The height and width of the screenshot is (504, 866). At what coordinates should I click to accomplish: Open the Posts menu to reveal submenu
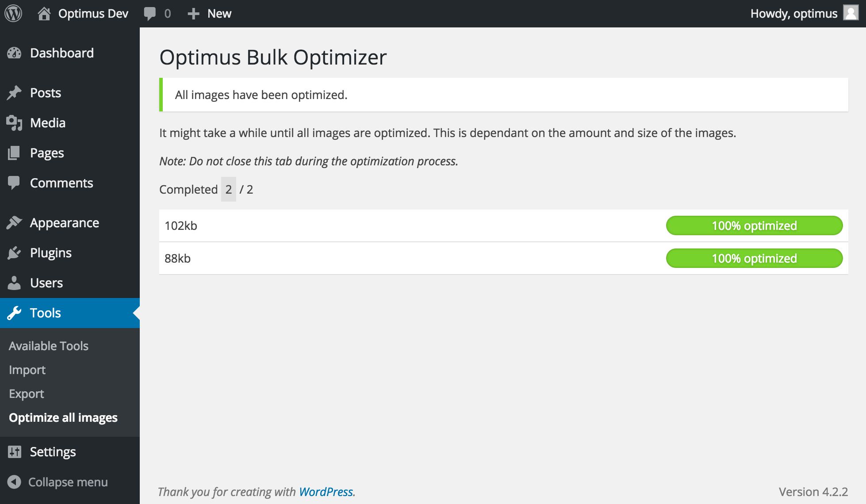(45, 92)
